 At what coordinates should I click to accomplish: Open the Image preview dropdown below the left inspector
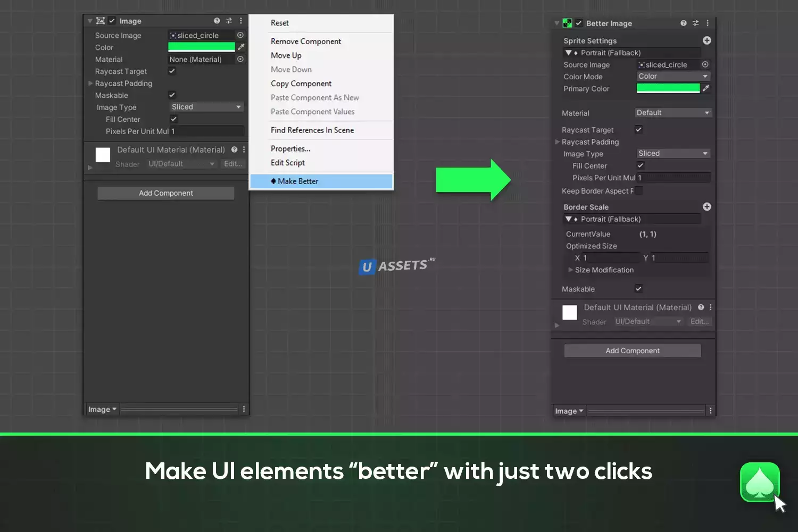coord(102,409)
